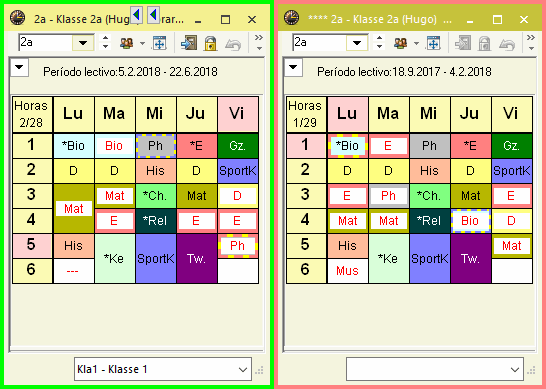This screenshot has height=389, width=546.
Task: Select purple Tw. block in right timetable
Action: (x=471, y=258)
